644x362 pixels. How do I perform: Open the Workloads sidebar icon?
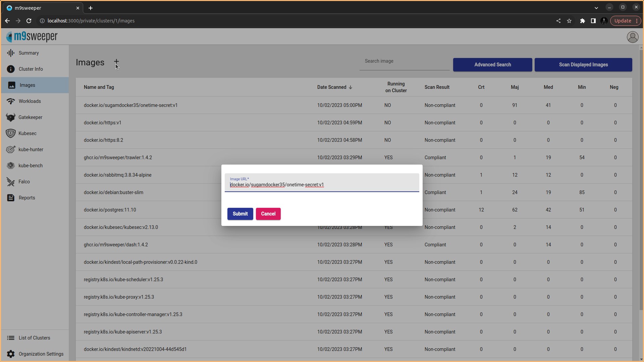11,101
